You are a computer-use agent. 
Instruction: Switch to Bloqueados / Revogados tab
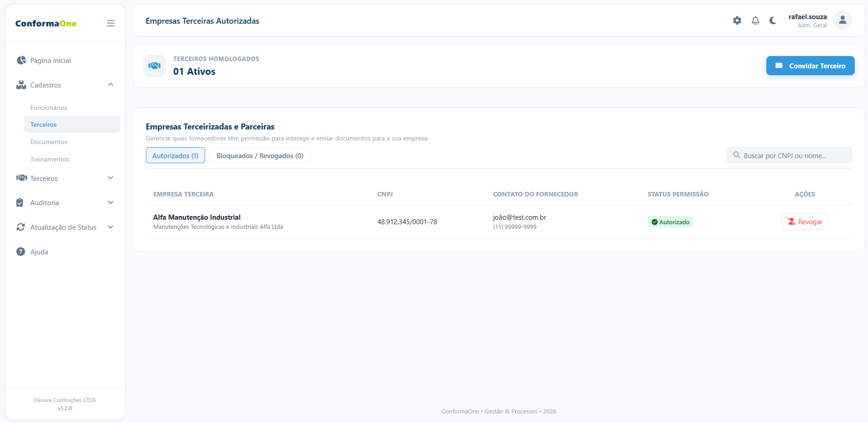[x=260, y=155]
